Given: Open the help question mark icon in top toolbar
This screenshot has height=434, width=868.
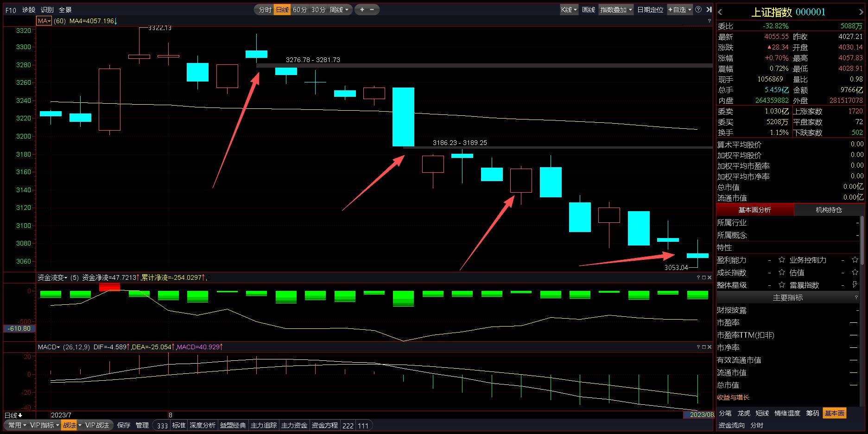Looking at the screenshot, I should point(699,9).
